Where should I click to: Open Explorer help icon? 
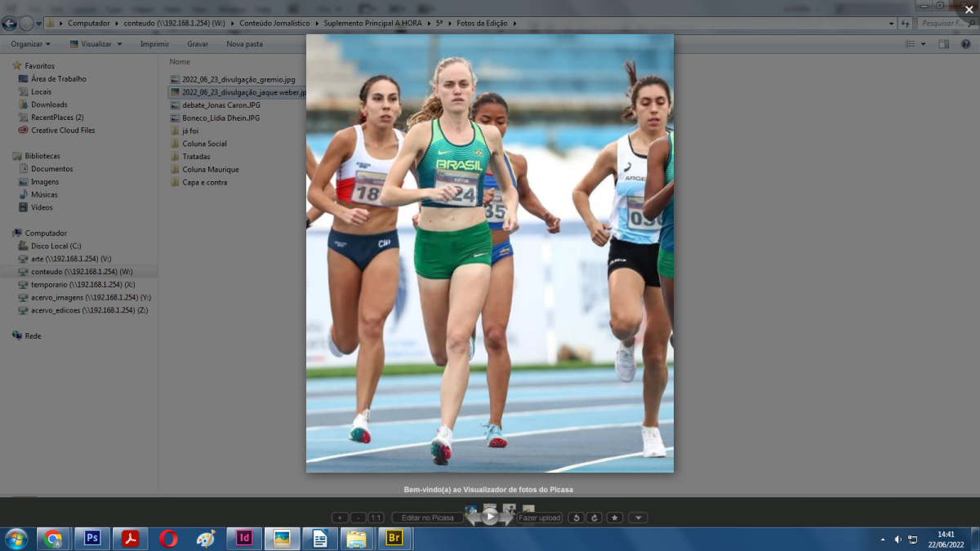(966, 44)
